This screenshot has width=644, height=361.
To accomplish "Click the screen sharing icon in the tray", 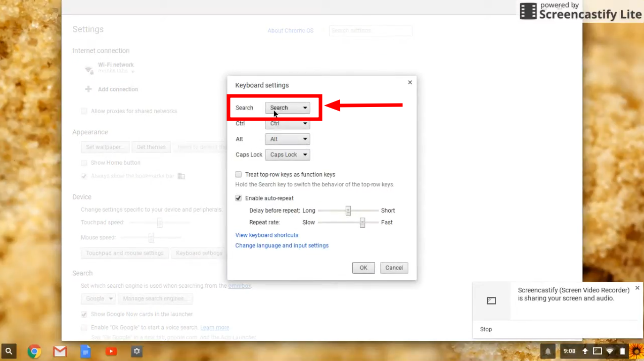I will pyautogui.click(x=597, y=351).
